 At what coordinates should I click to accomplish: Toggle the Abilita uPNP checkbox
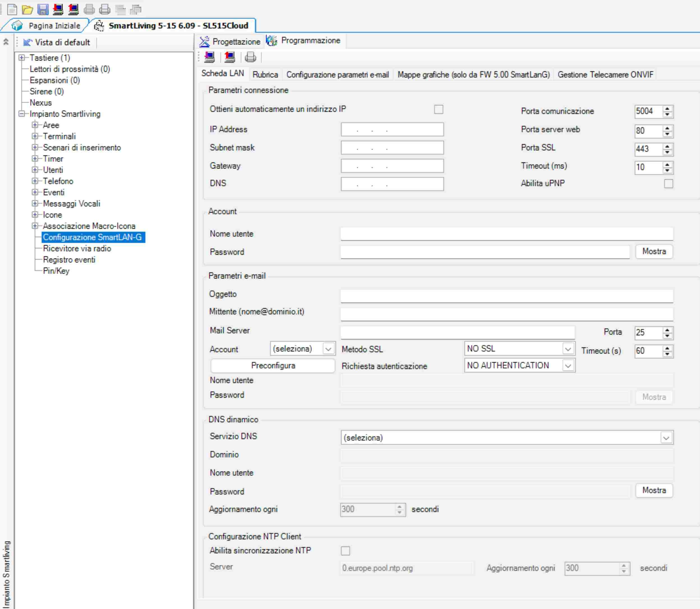point(668,184)
